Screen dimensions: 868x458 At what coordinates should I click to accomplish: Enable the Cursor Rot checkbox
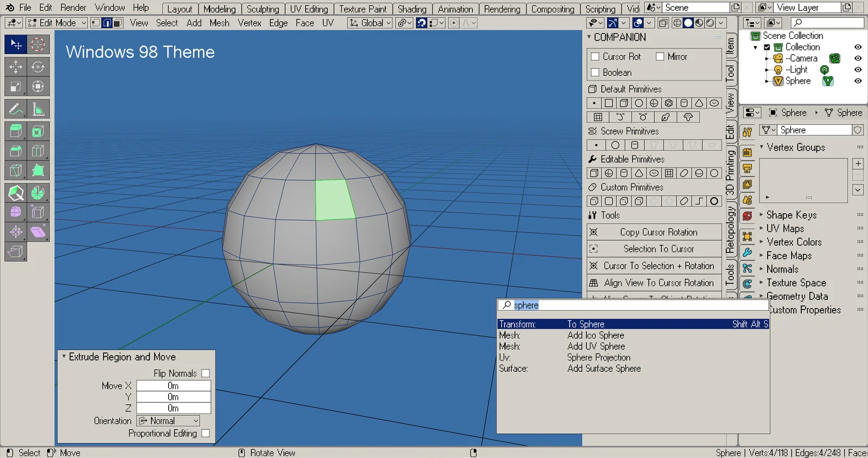click(x=595, y=56)
